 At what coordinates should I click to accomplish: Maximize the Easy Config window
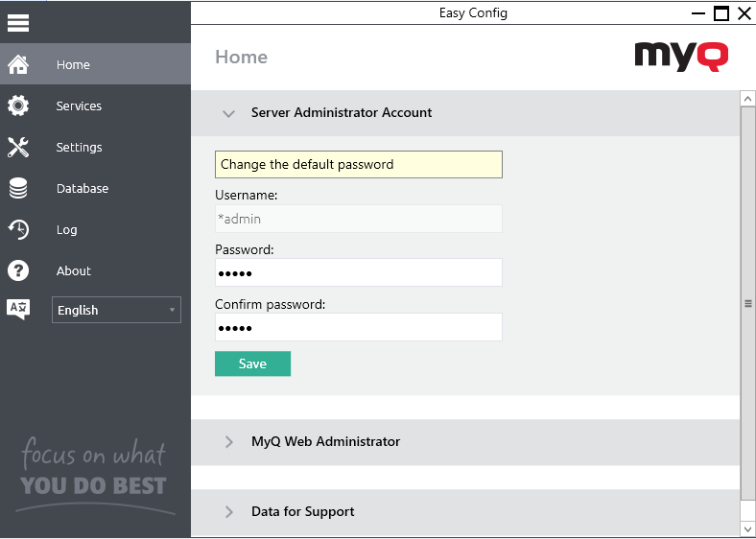click(721, 12)
